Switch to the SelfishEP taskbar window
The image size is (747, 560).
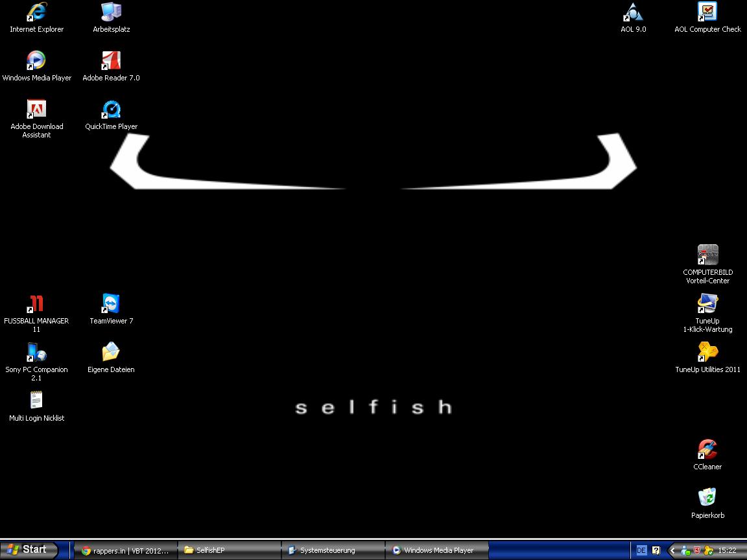230,550
